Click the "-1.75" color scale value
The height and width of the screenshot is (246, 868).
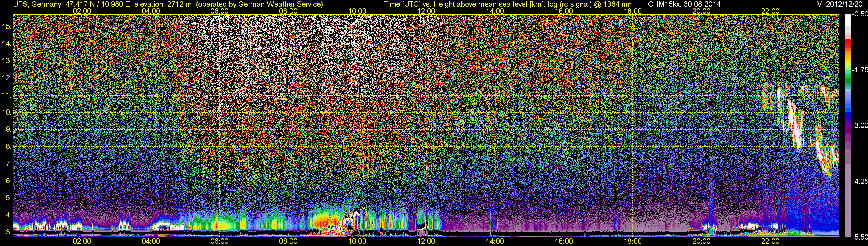(x=860, y=70)
